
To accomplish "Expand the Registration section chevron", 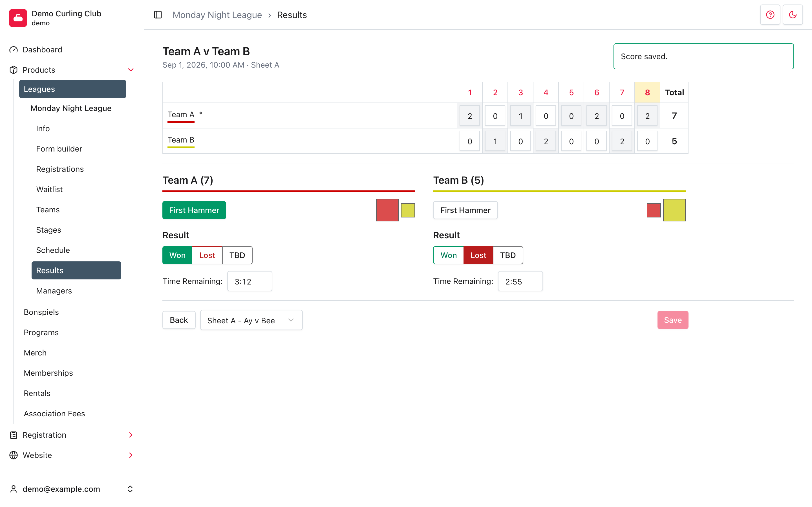I will [x=131, y=435].
